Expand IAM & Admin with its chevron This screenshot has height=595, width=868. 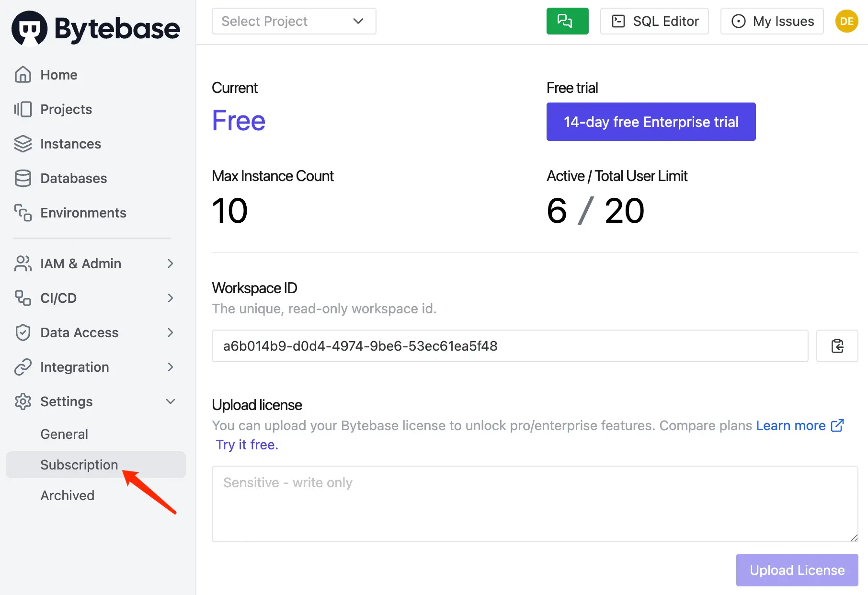tap(171, 263)
